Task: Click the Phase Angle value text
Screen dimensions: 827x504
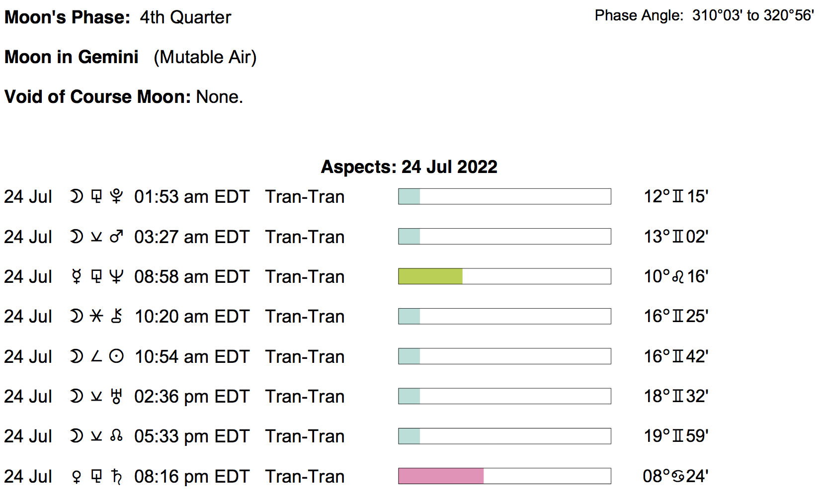Action: (752, 15)
